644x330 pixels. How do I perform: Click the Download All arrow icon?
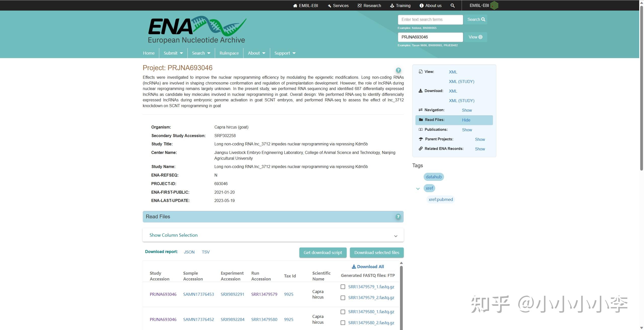pyautogui.click(x=354, y=267)
